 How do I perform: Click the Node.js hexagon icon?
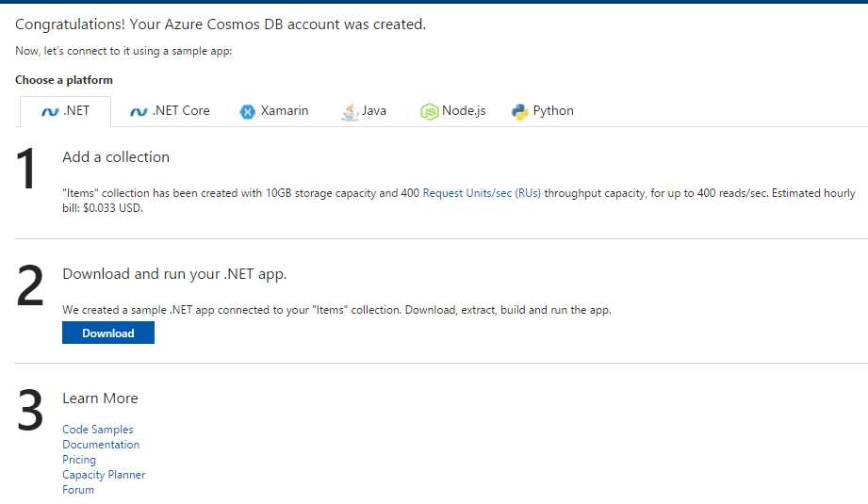pos(429,112)
